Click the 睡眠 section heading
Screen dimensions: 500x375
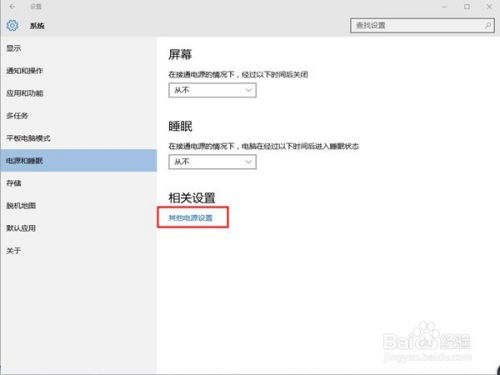[180, 126]
